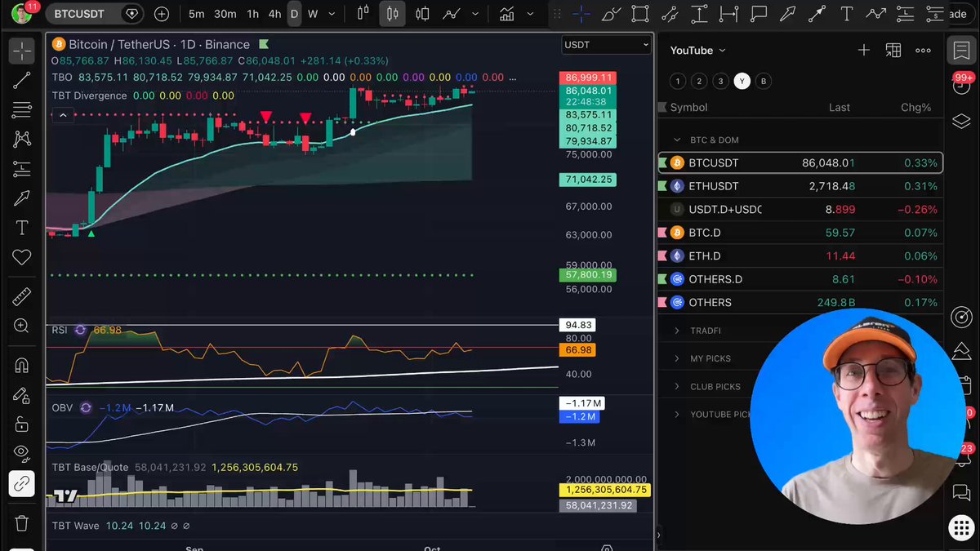The height and width of the screenshot is (551, 980).
Task: Open the YouTube watchlist dropdown
Action: (698, 51)
